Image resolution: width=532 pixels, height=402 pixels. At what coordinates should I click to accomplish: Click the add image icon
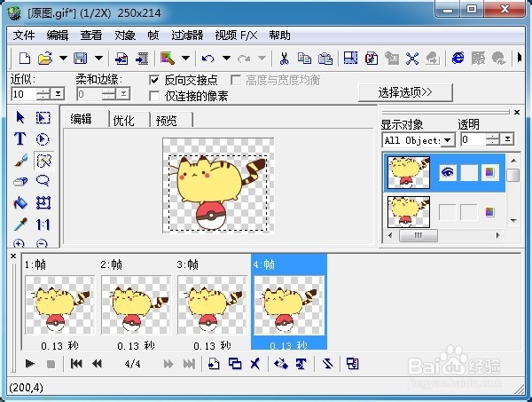[x=121, y=59]
